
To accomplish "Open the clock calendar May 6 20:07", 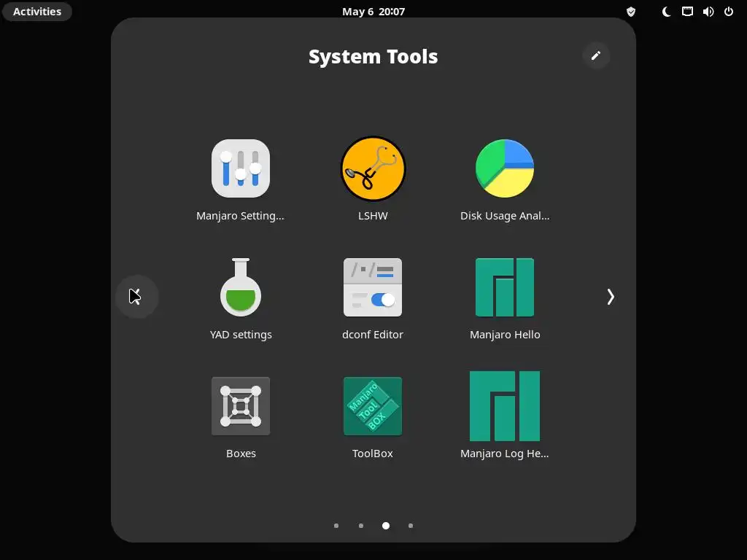I will [373, 12].
